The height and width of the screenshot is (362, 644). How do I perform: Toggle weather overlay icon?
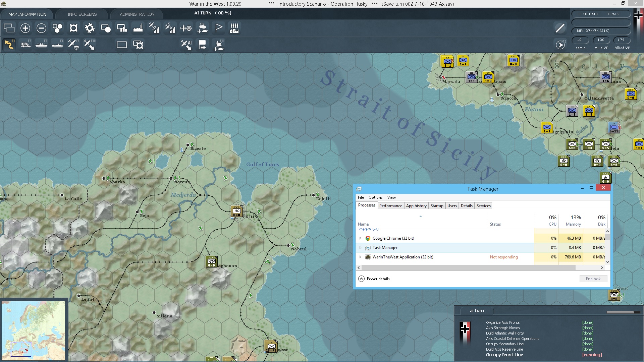point(202,28)
